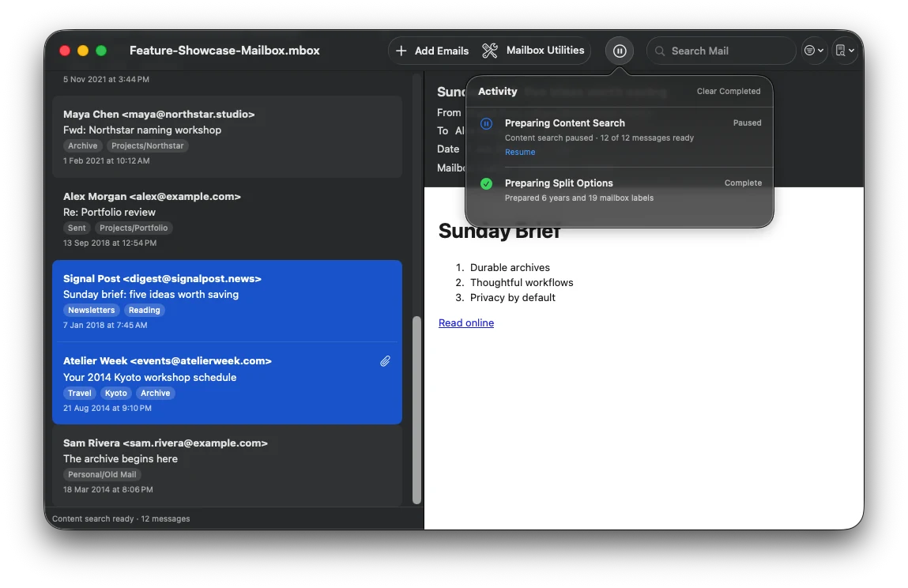Click the Activity popover heading

click(497, 92)
